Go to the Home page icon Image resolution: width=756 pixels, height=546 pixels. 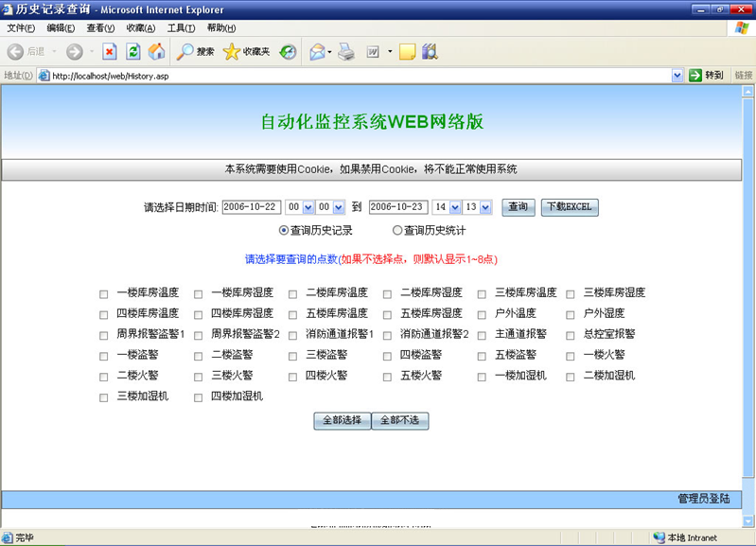[x=156, y=52]
